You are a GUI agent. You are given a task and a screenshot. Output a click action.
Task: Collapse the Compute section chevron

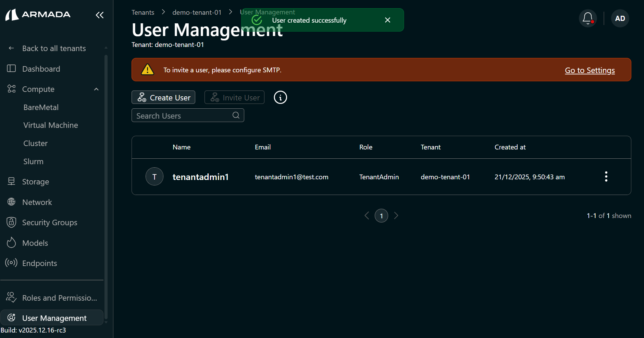pyautogui.click(x=96, y=89)
